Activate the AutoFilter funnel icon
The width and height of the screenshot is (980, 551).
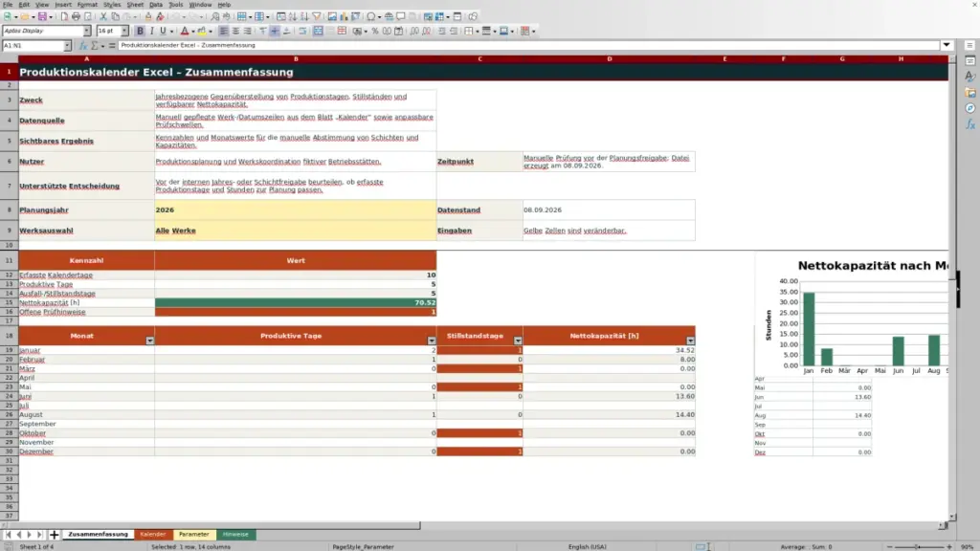(317, 17)
